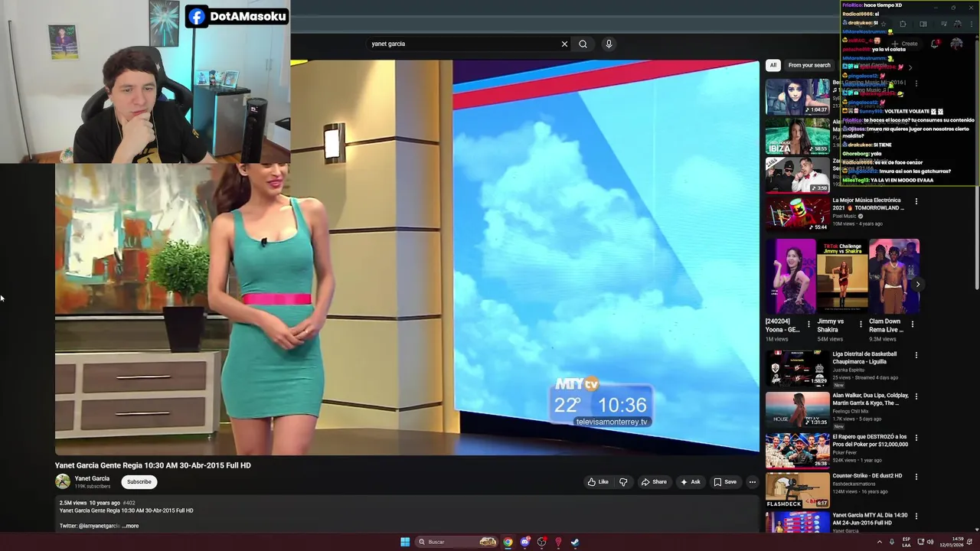980x551 pixels.
Task: Open options for Liga Distrital de Basketball video
Action: click(916, 355)
